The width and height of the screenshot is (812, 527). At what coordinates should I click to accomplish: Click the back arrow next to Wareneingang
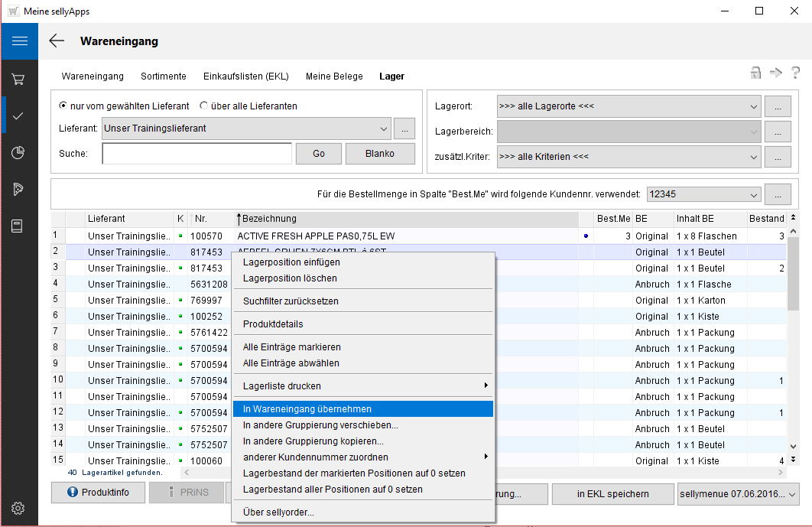tap(57, 41)
